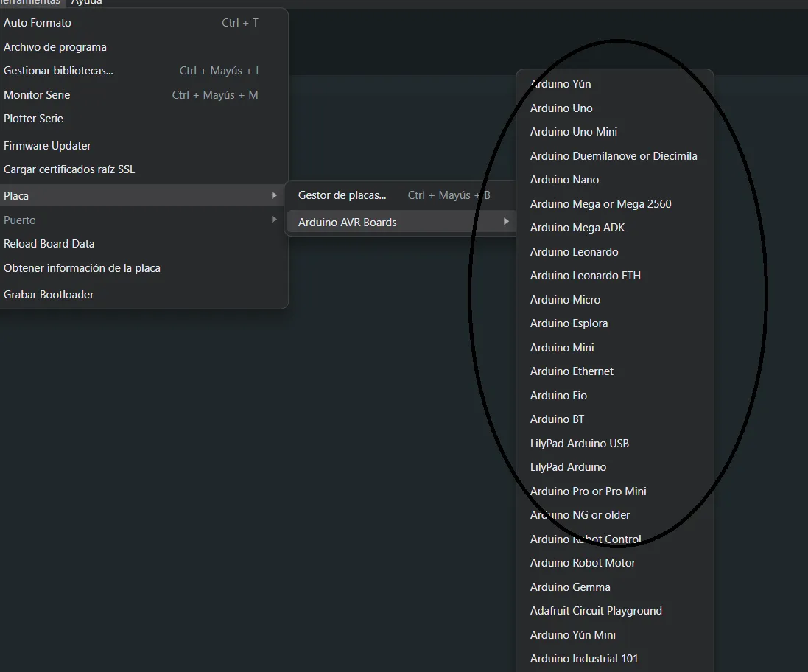
Task: Choose Arduino Duemilanove or Diecimila
Action: point(615,156)
